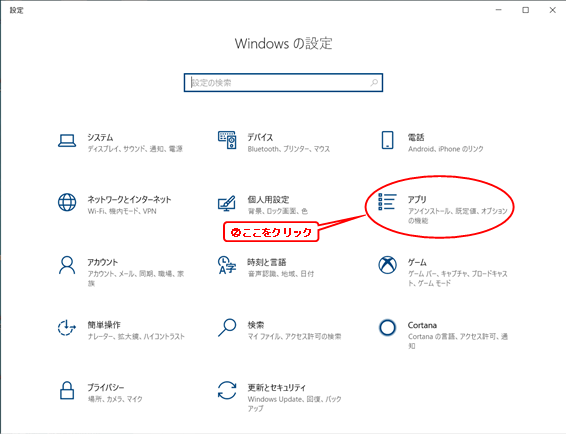This screenshot has height=435, width=567.
Task: Maximize the 設定 window
Action: (x=525, y=10)
